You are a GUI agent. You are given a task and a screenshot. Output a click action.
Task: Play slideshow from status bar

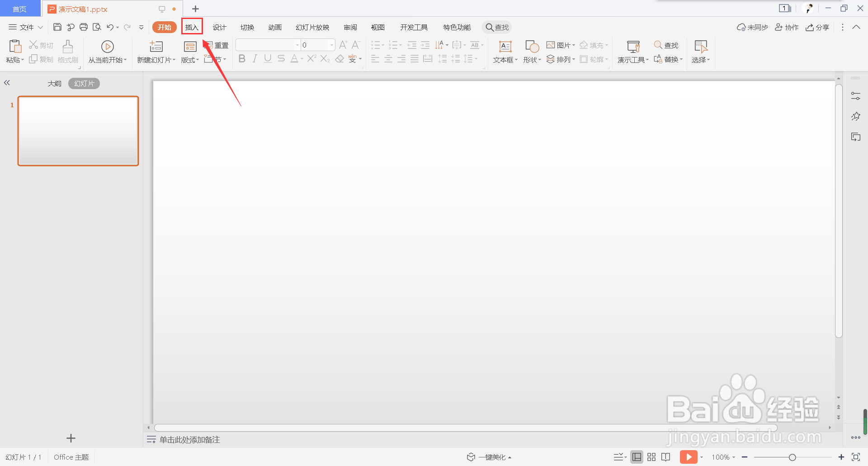click(688, 457)
